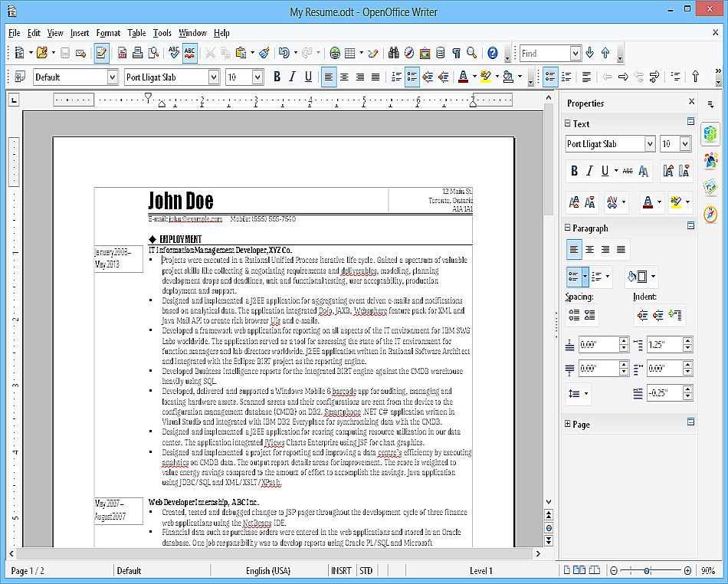Toggle Italic in formatting toolbar
The width and height of the screenshot is (728, 584).
292,77
